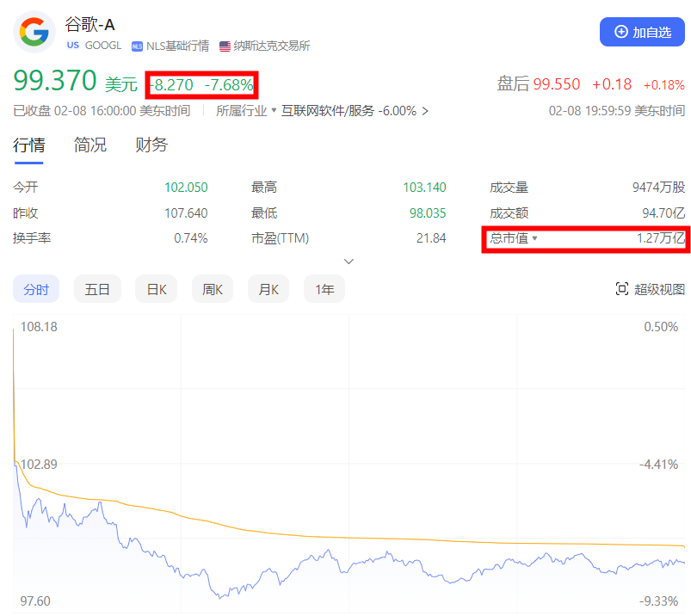
Task: Expand the 所属行业 dropdown arrow
Action: [274, 110]
